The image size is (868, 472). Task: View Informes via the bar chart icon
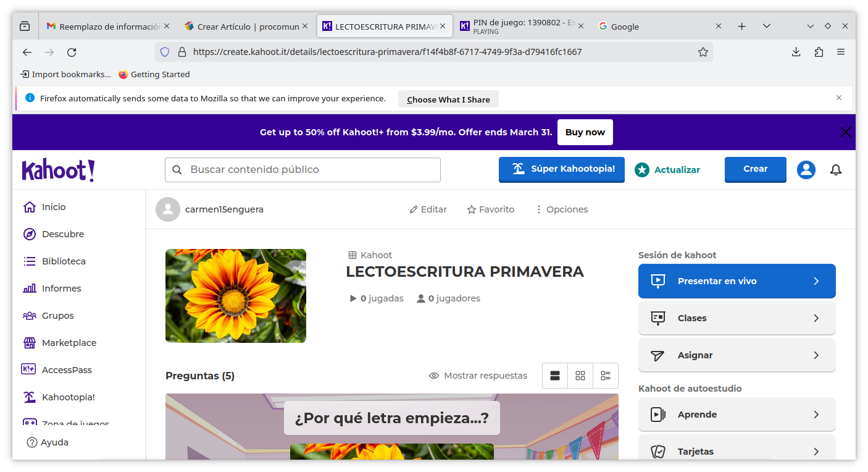29,288
